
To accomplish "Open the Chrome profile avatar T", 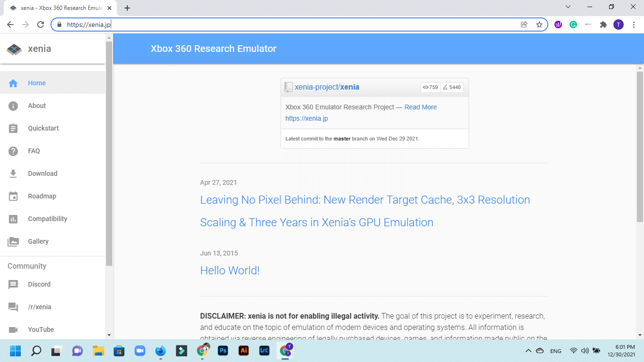I will pyautogui.click(x=618, y=25).
